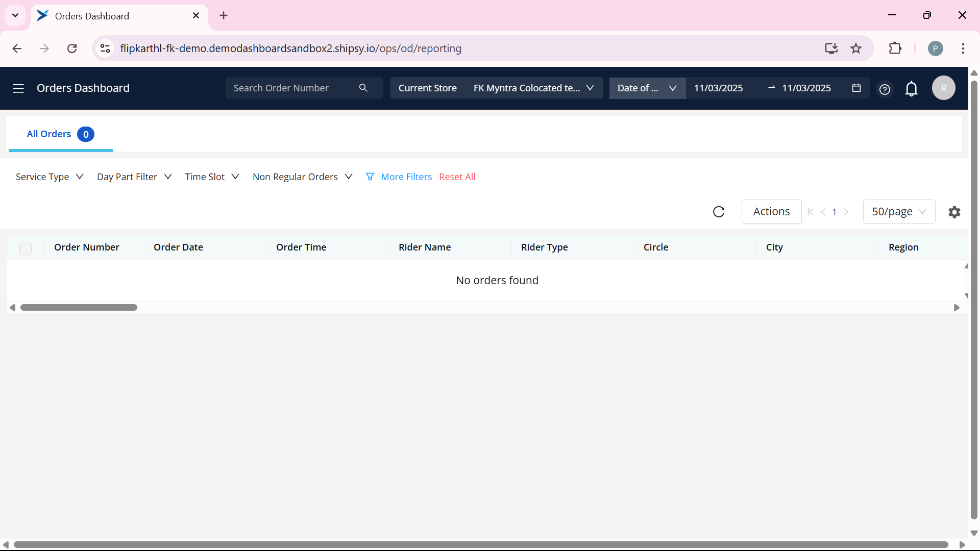Viewport: 980px width, 551px height.
Task: Click the start date 11/03/2025 field
Action: tap(718, 88)
